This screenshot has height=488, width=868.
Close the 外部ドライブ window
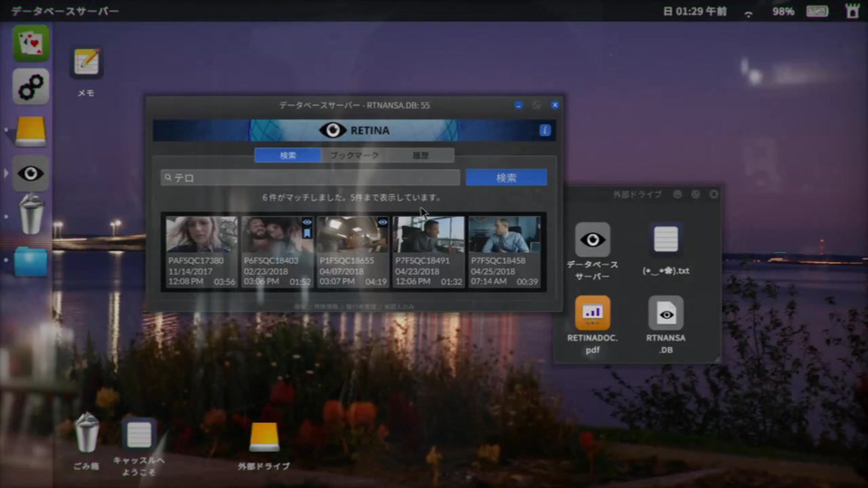(713, 194)
